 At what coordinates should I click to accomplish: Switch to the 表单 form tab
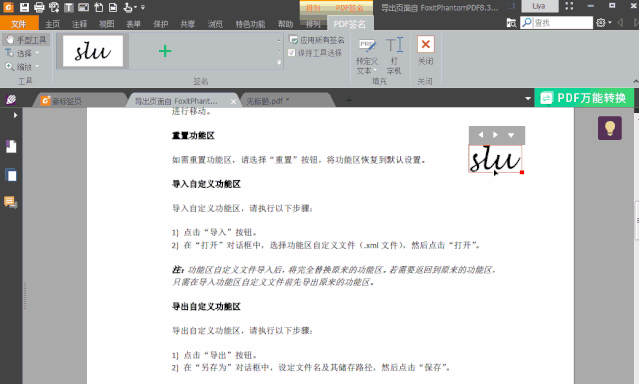tap(133, 24)
